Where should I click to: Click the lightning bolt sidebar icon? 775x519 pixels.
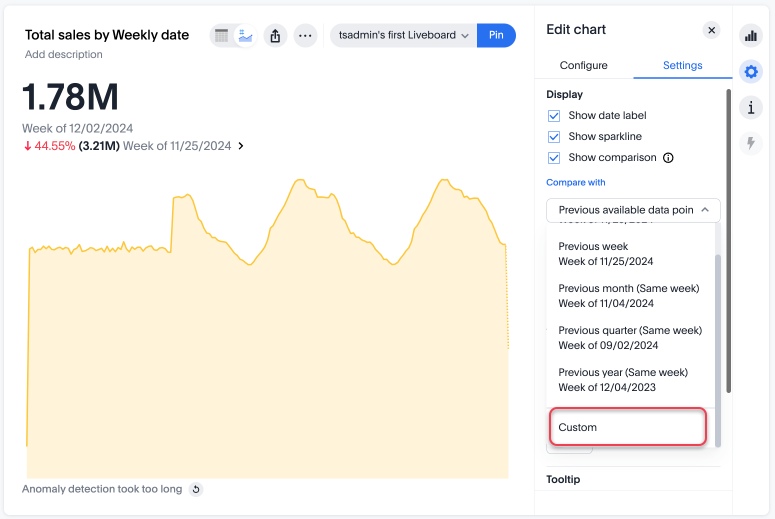tap(750, 143)
